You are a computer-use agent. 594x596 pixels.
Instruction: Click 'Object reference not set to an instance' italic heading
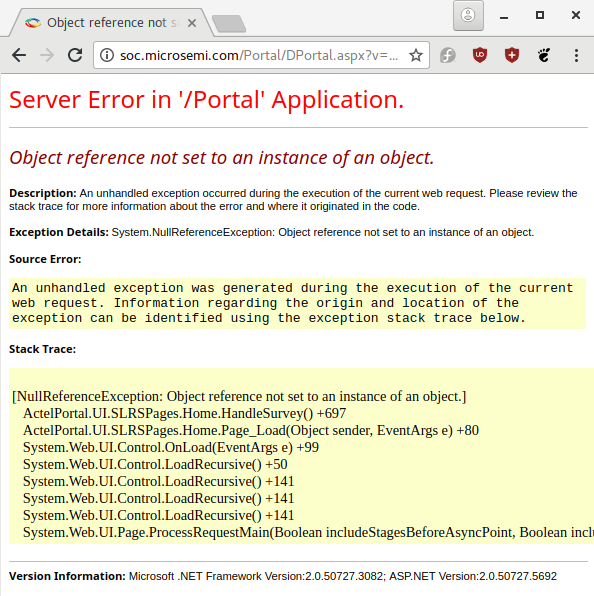tap(222, 158)
